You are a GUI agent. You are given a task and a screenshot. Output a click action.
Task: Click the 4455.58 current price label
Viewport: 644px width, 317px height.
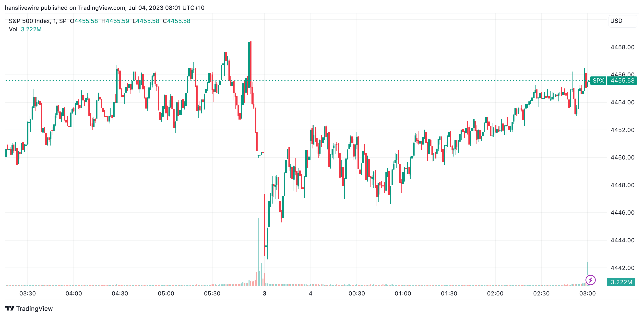click(x=622, y=81)
